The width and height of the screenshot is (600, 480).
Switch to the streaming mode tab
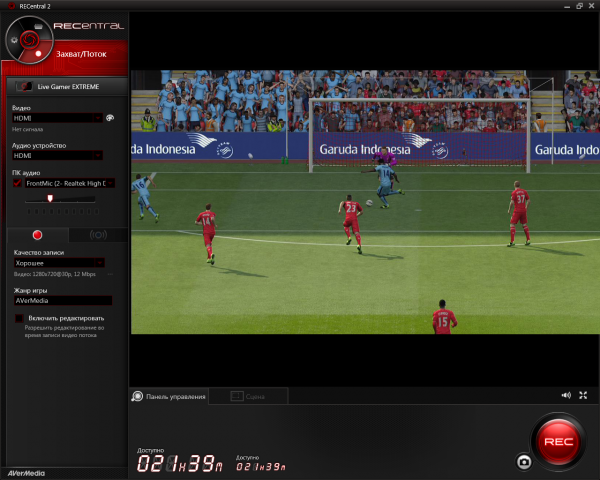tap(98, 235)
